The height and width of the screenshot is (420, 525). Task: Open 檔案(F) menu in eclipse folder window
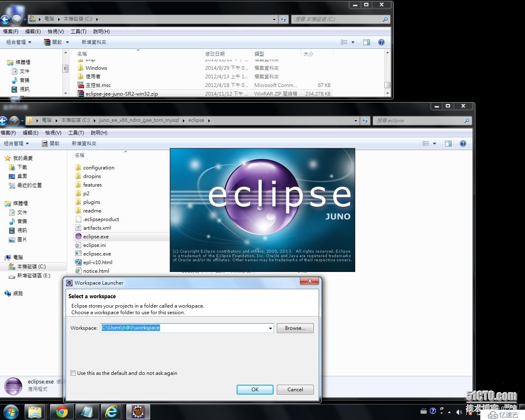point(8,133)
